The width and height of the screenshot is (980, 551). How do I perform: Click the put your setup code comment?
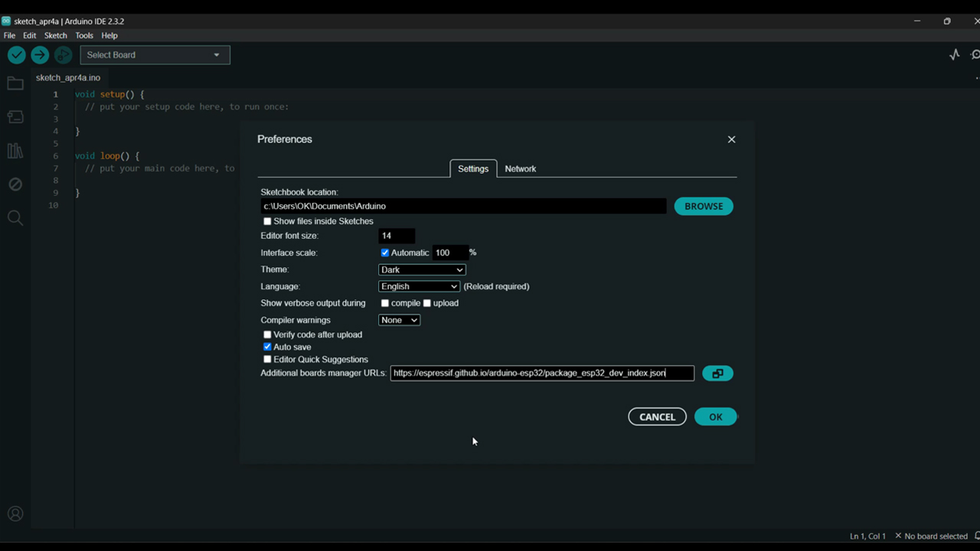[x=187, y=106]
